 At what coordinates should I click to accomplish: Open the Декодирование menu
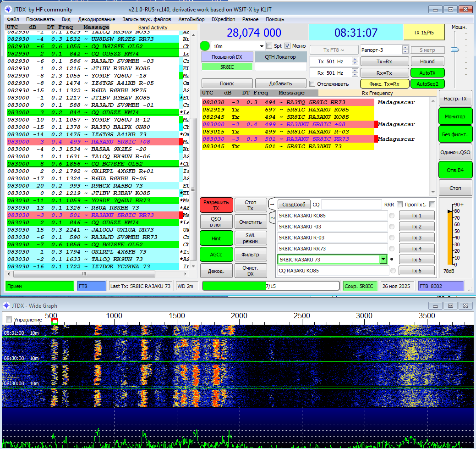(97, 19)
